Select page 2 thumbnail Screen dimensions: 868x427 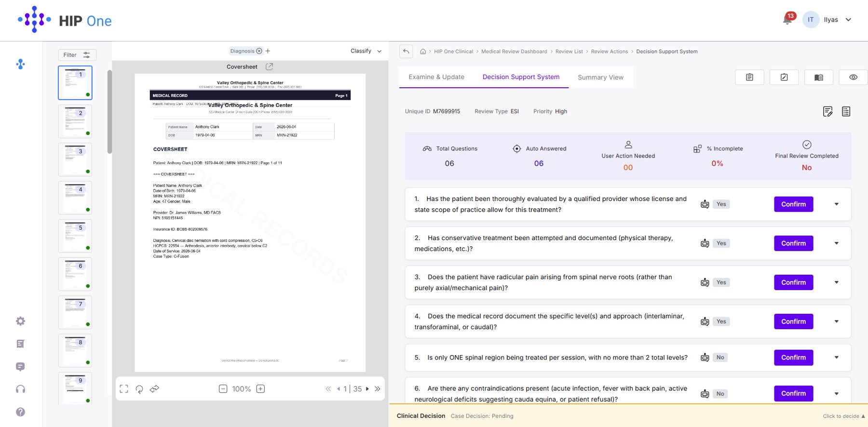click(x=75, y=121)
